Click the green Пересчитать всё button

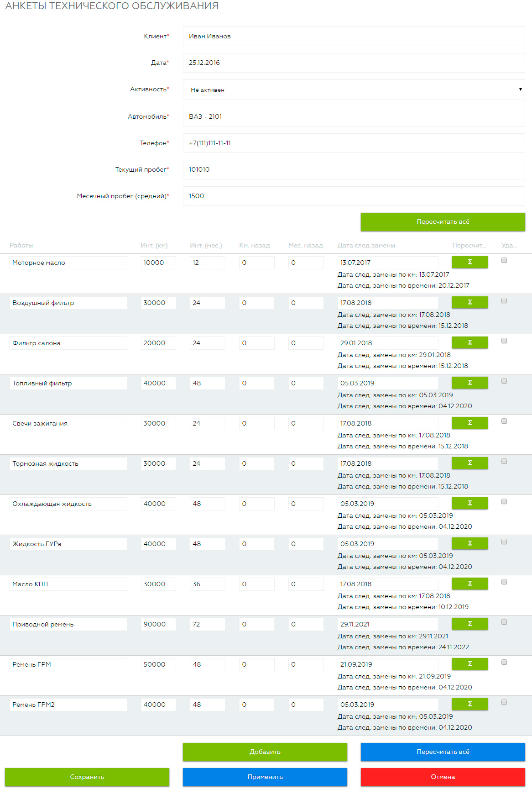443,222
